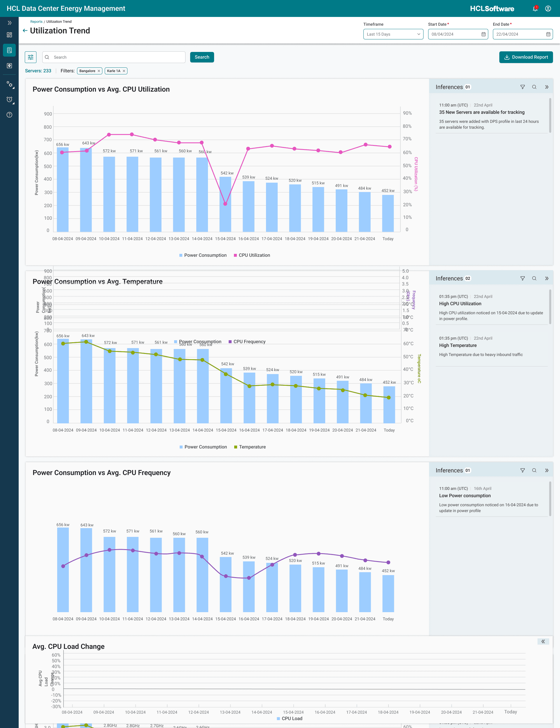
Task: Click the scrollbar in first Inferences panel
Action: pyautogui.click(x=550, y=115)
